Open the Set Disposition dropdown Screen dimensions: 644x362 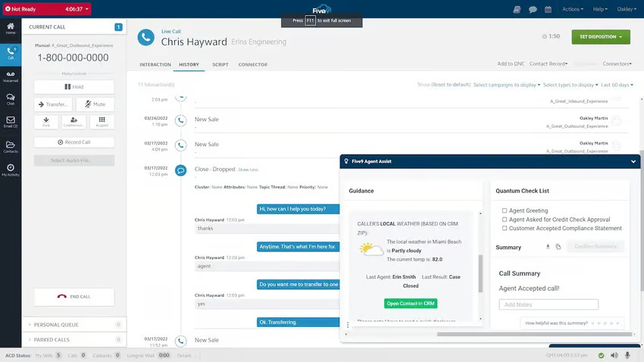(x=600, y=36)
